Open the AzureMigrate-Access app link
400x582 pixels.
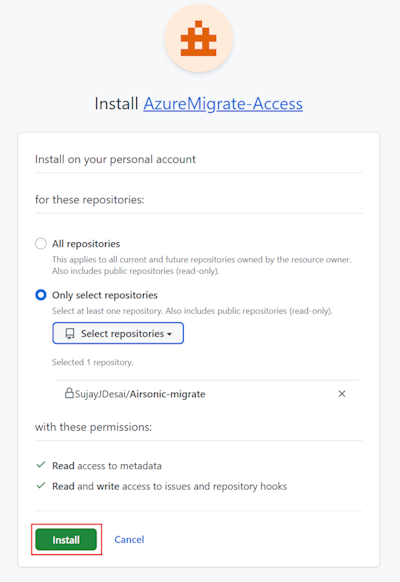pyautogui.click(x=223, y=104)
